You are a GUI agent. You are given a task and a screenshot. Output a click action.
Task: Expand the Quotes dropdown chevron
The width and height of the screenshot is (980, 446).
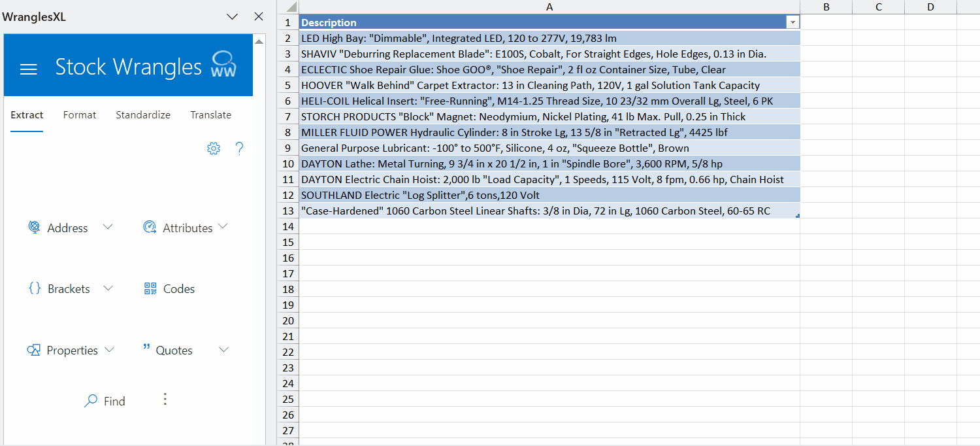[223, 350]
